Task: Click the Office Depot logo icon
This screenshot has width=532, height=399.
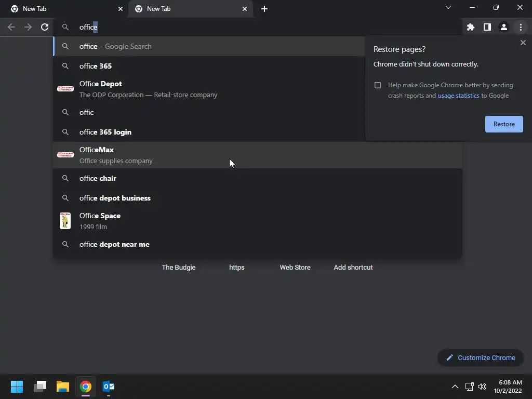Action: coord(65,89)
